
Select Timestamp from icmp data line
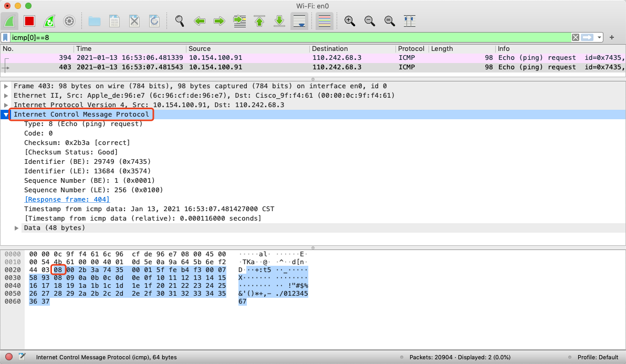pos(149,209)
